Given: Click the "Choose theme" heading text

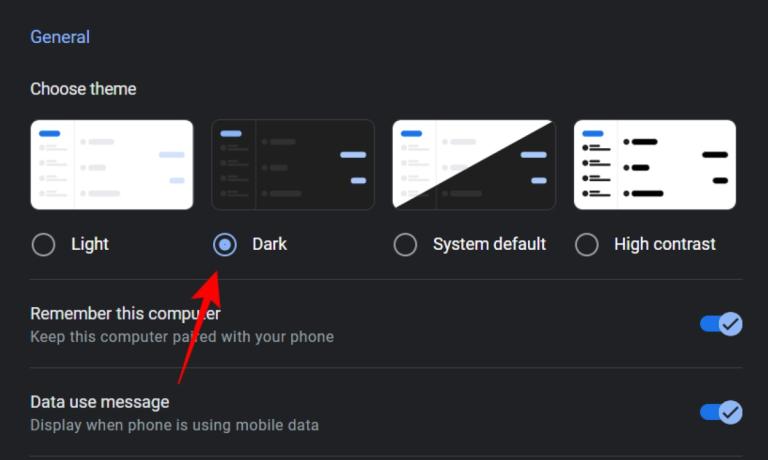Looking at the screenshot, I should tap(83, 89).
